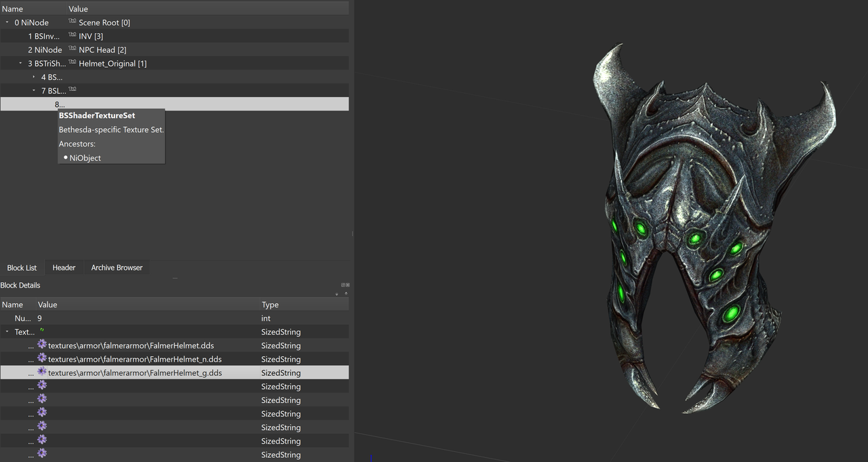The height and width of the screenshot is (462, 868).
Task: Click the value NPC Head [2]
Action: point(102,50)
